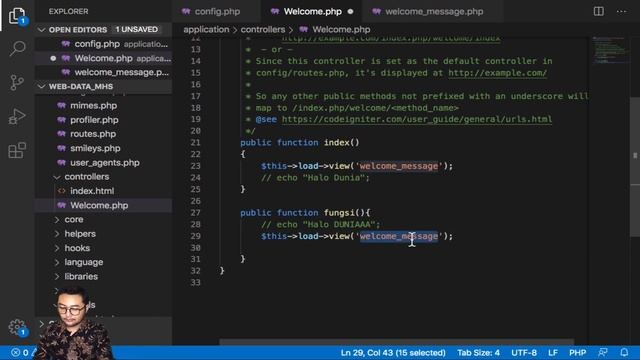Click the feedback icon in status bar

pyautogui.click(x=602, y=352)
